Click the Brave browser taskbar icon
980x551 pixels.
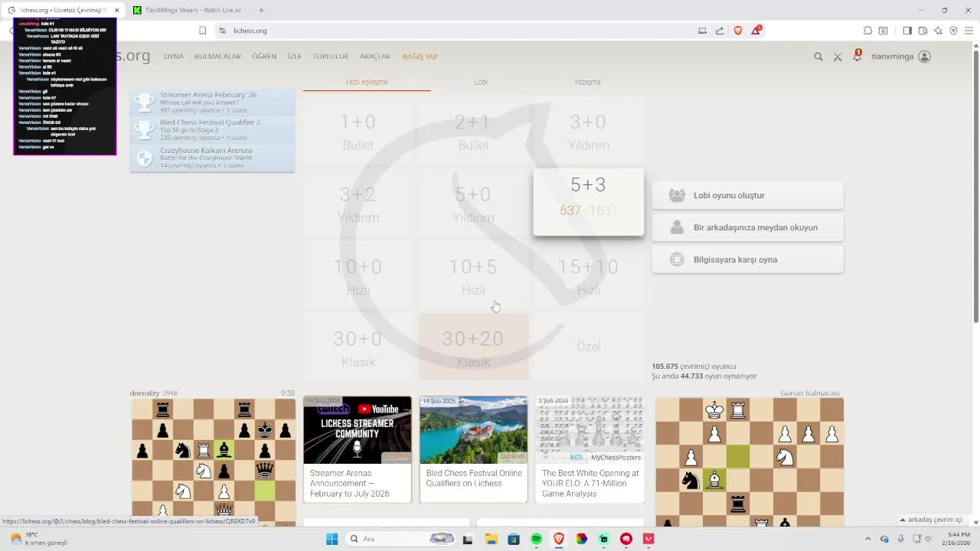click(558, 539)
